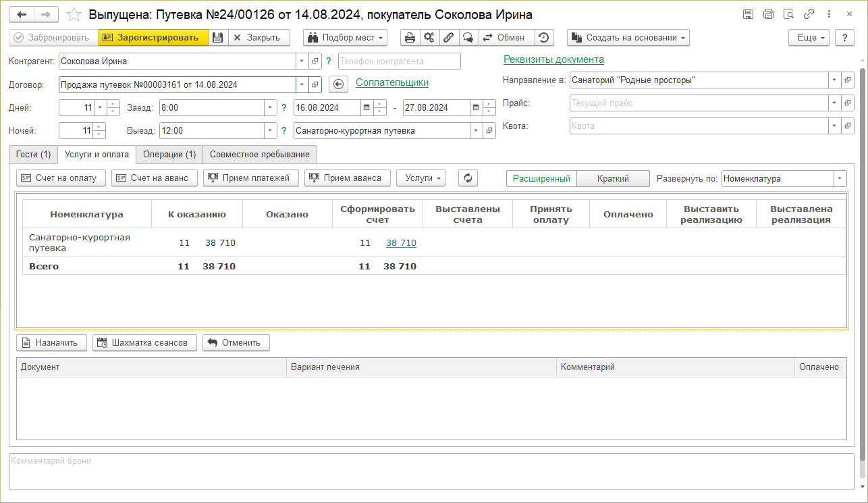868x503 pixels.
Task: Switch to Краткий view mode
Action: click(x=613, y=178)
